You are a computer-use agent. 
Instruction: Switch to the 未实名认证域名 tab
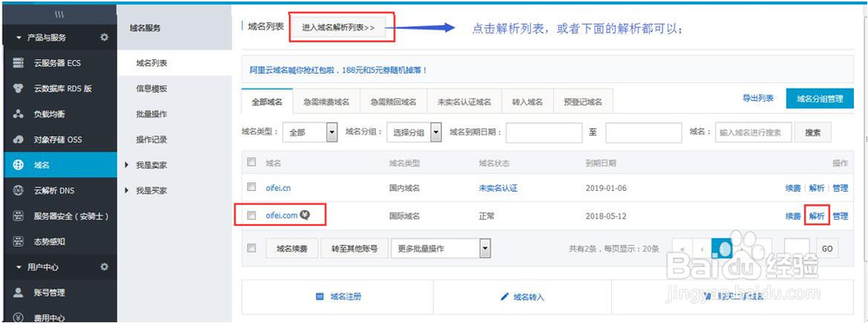pos(464,102)
